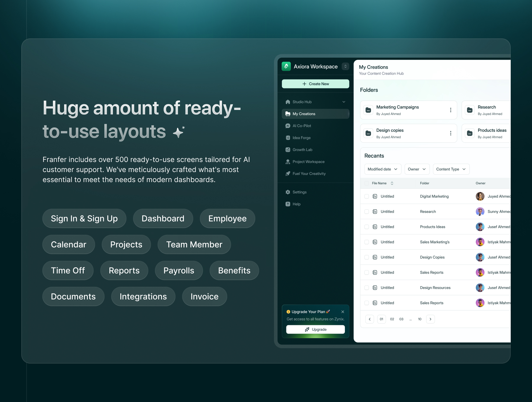The image size is (532, 402).
Task: Select the Team Member pill
Action: (x=194, y=245)
